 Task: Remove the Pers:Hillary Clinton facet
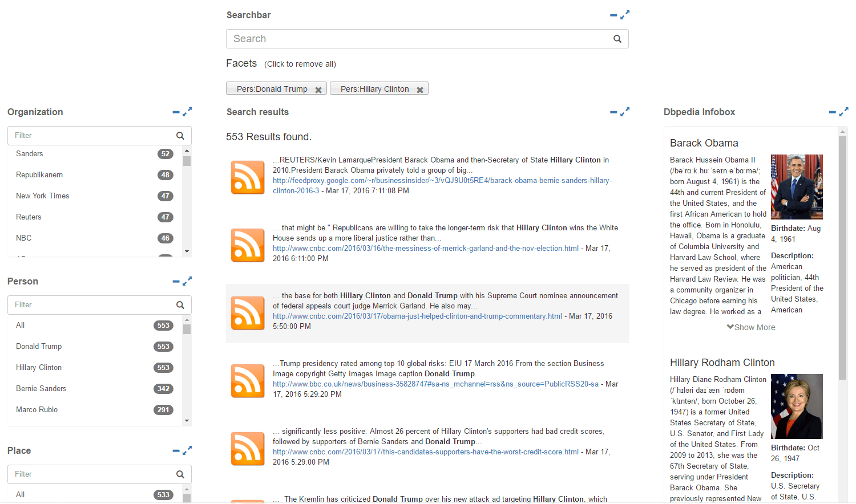tap(420, 90)
